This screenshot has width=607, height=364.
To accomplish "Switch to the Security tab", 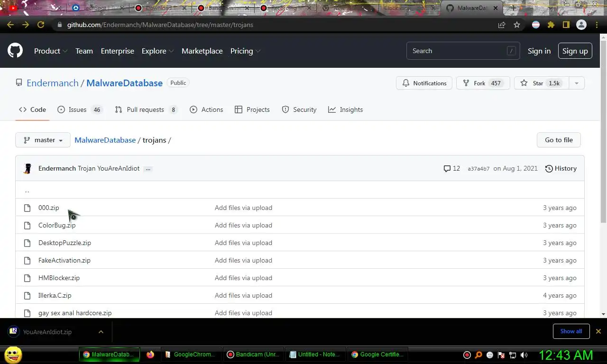I will [x=299, y=109].
